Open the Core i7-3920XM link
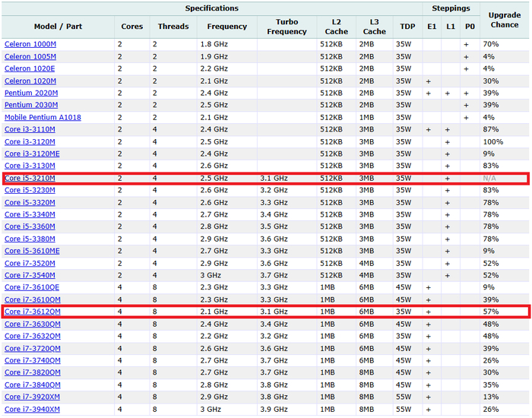 coord(32,397)
